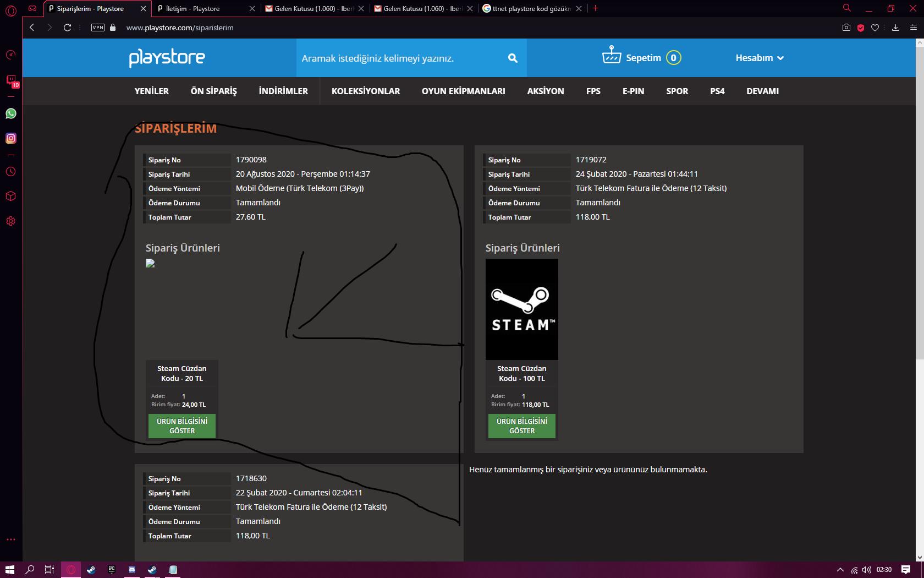Expand the DEVAMI menu item

[763, 91]
